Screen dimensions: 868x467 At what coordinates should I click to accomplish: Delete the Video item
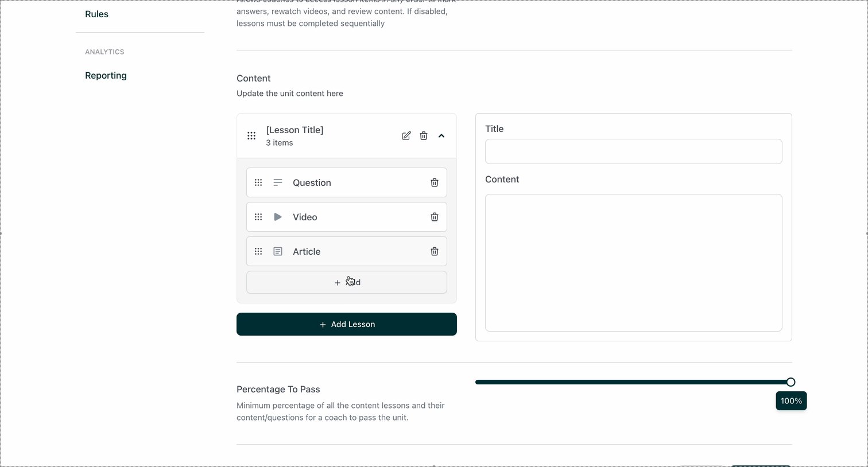(435, 217)
